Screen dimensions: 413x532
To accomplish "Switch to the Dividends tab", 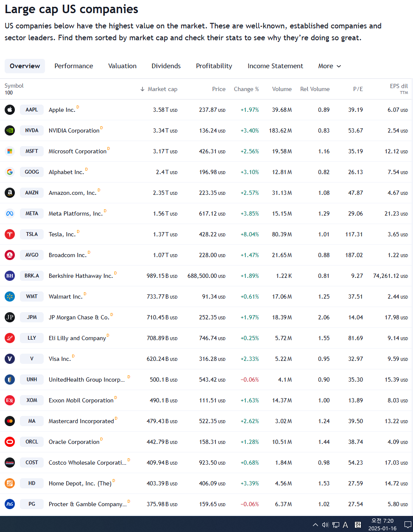I will [166, 66].
